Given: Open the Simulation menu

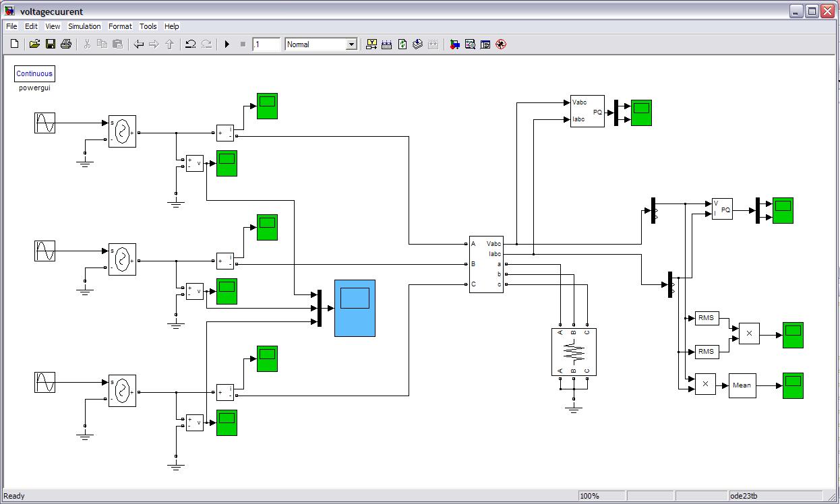Looking at the screenshot, I should pos(84,26).
